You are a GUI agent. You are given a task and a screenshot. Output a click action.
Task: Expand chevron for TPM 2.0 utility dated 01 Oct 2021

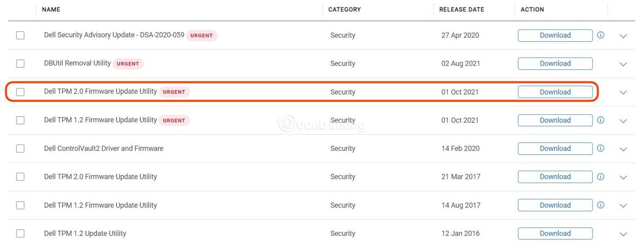pos(623,92)
